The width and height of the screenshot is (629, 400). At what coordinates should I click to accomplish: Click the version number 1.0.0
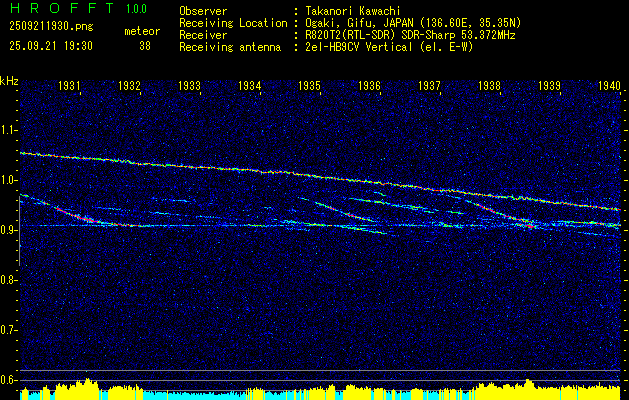[136, 9]
